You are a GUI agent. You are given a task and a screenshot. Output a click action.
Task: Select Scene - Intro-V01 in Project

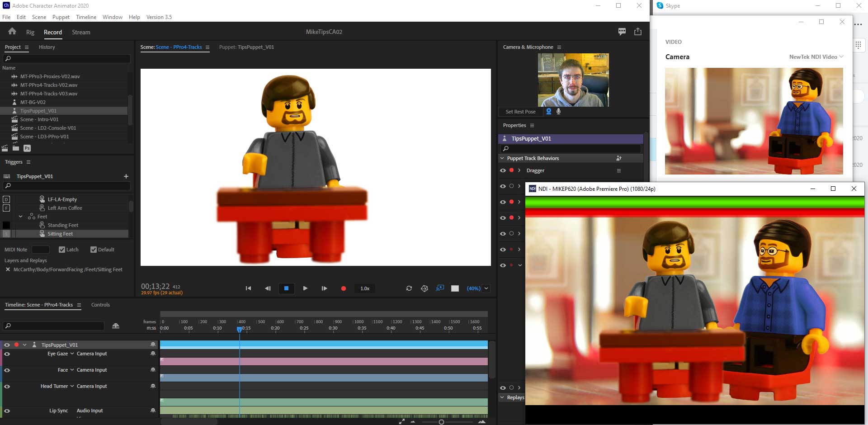[x=39, y=119]
